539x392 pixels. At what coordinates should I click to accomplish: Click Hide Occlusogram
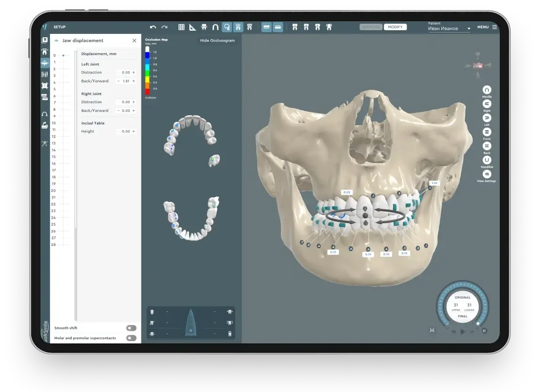(217, 41)
